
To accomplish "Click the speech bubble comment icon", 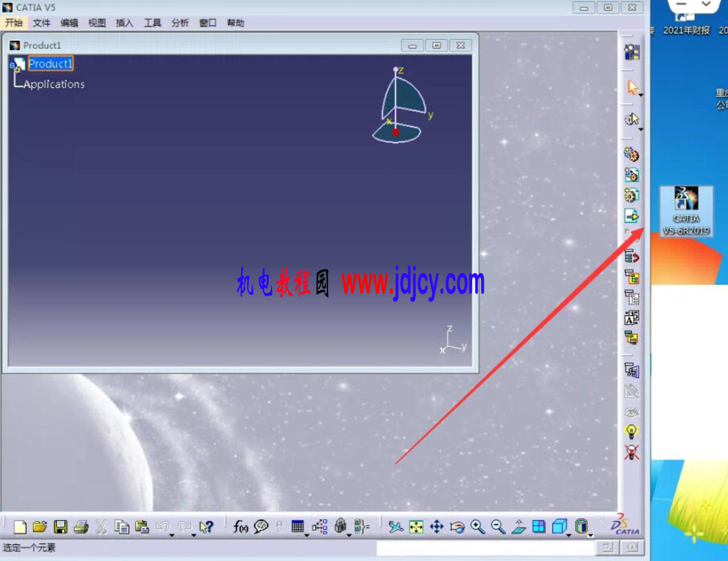I will point(261,527).
